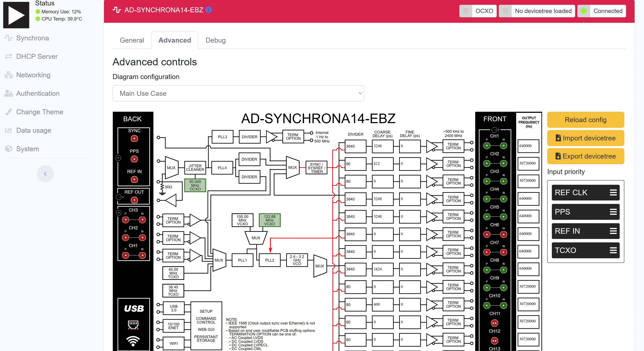Click the REF IN priority drag handle icon
This screenshot has width=644, height=351.
(x=613, y=231)
